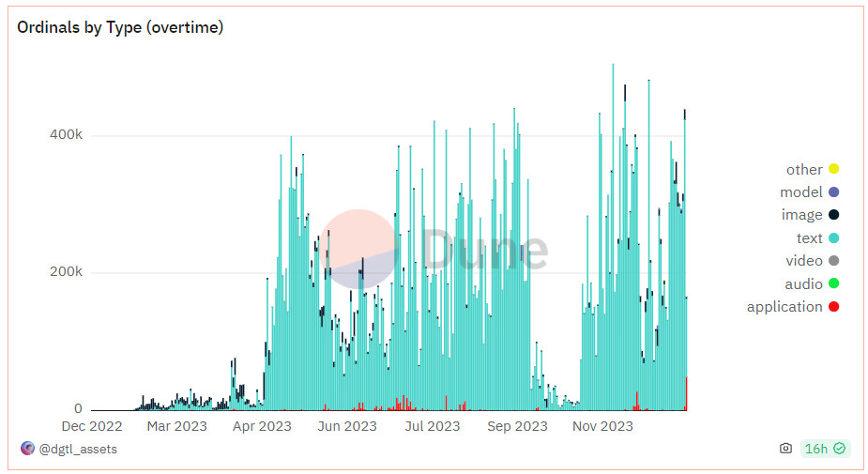This screenshot has width=868, height=474.
Task: Click the @dgtl_assets avatar icon
Action: coord(27,448)
